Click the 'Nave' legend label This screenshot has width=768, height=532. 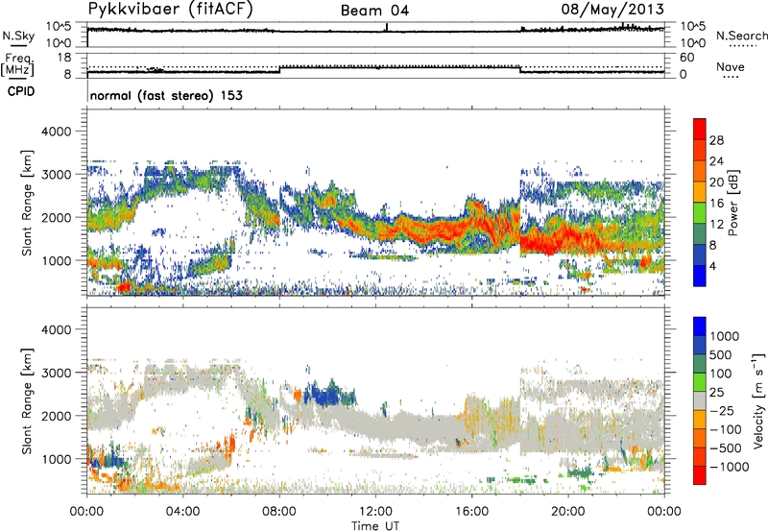tap(730, 66)
